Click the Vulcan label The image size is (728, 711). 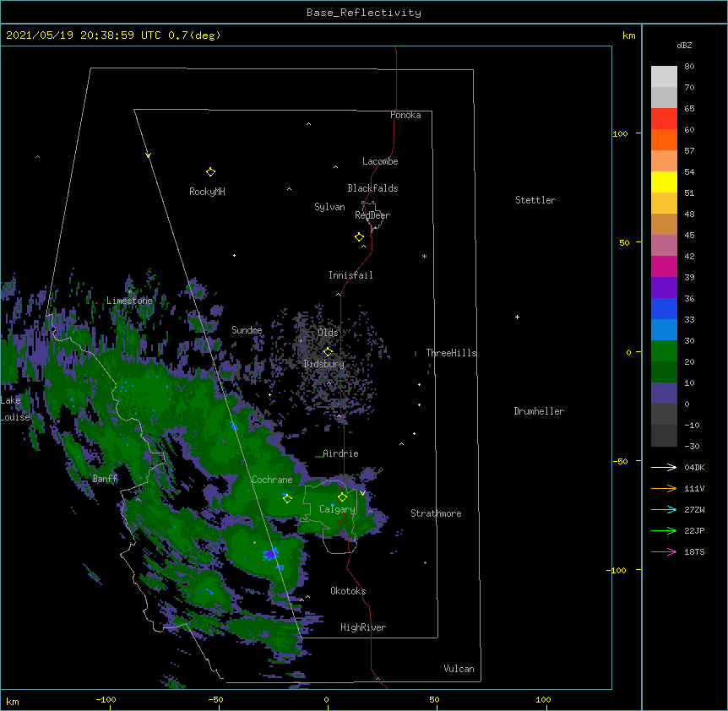(459, 669)
